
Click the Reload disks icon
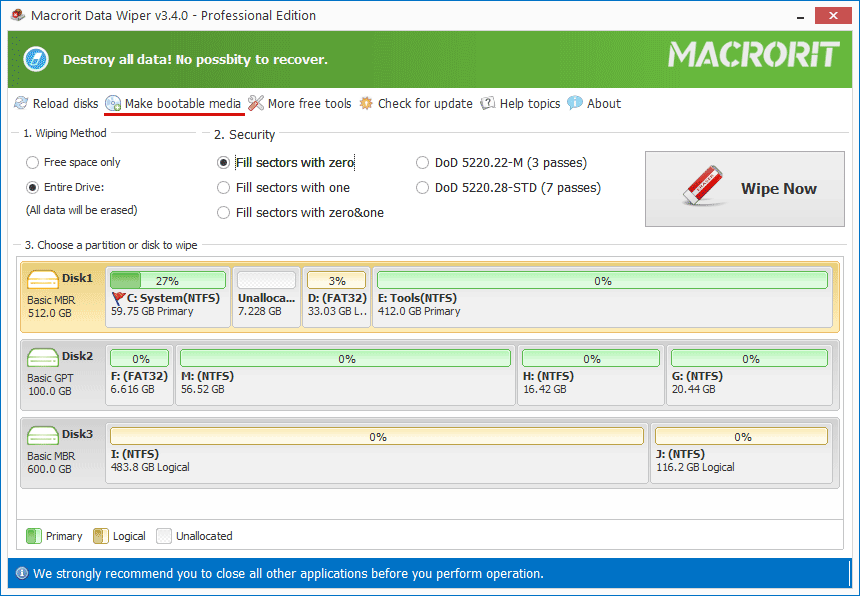coord(21,103)
